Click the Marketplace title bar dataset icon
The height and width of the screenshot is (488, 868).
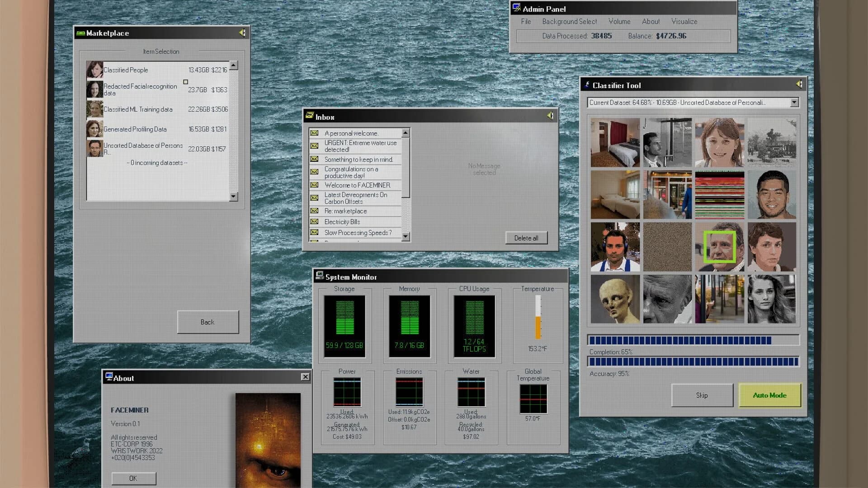point(80,33)
